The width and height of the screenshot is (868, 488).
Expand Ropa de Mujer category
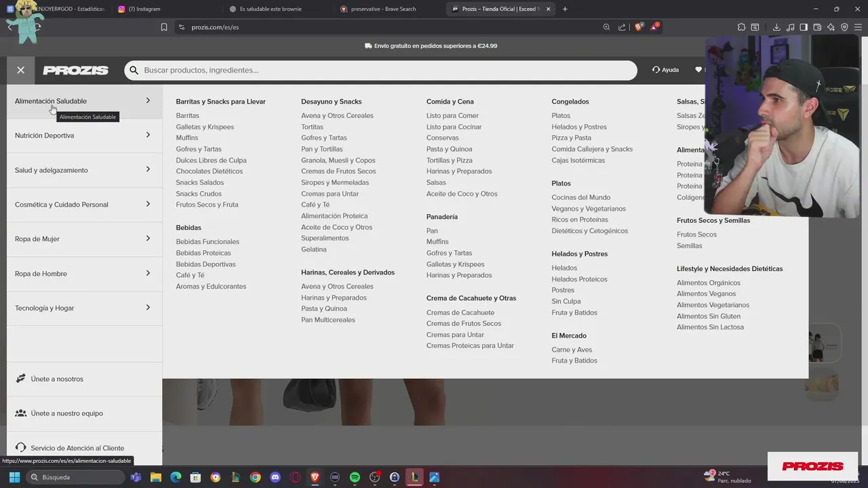(84, 239)
